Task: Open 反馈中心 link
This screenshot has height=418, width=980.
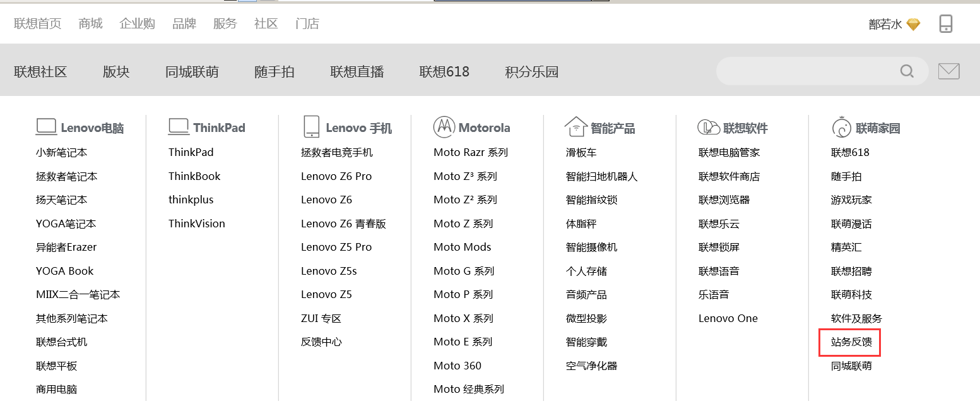Action: 321,342
